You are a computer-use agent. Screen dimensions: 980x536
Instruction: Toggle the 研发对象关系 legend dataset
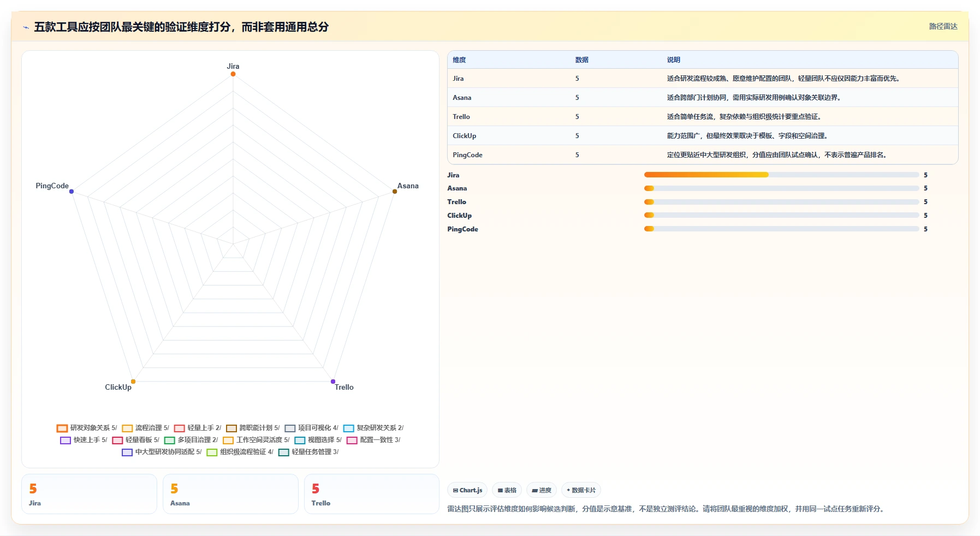[x=87, y=428]
